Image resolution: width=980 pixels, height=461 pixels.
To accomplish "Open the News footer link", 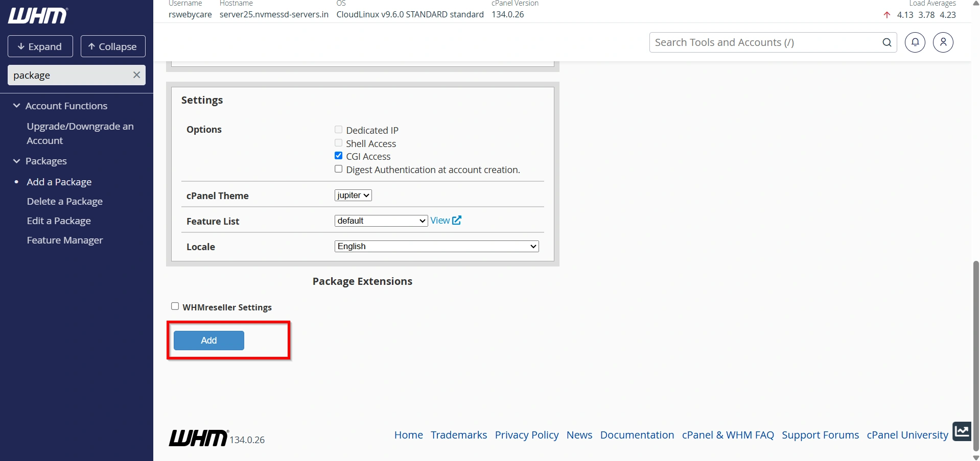I will pyautogui.click(x=579, y=435).
